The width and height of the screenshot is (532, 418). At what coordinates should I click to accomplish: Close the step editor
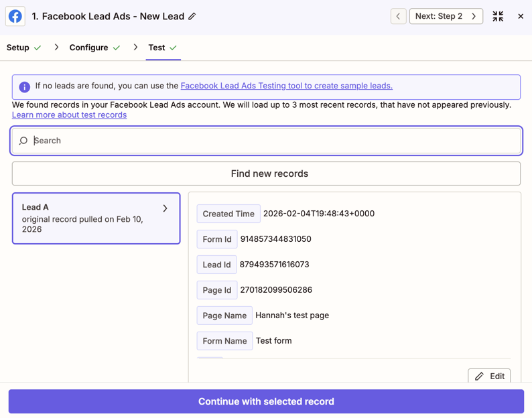click(521, 16)
